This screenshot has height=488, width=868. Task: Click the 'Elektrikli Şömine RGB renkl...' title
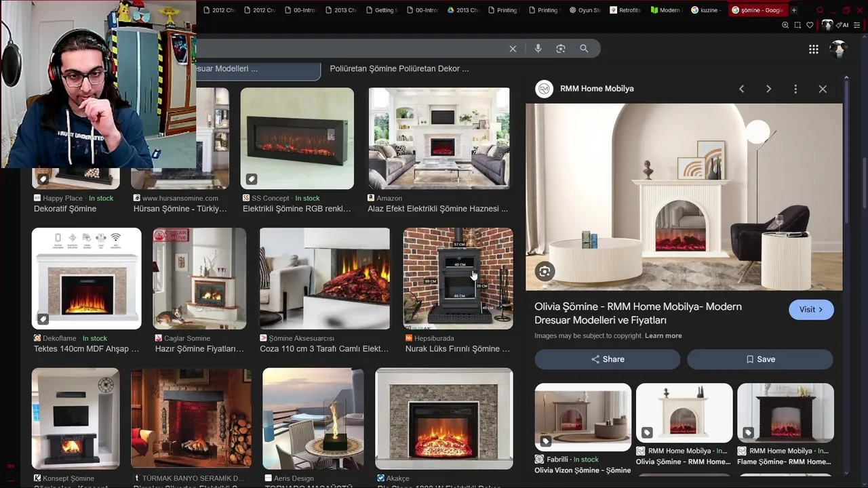click(297, 209)
